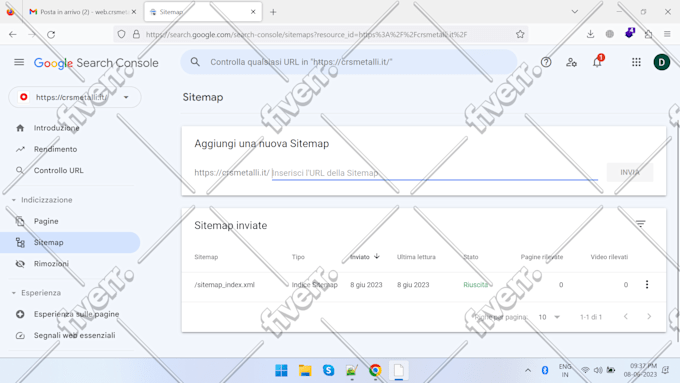Open taskbar clock and date
This screenshot has height=383, width=680.
(x=640, y=370)
